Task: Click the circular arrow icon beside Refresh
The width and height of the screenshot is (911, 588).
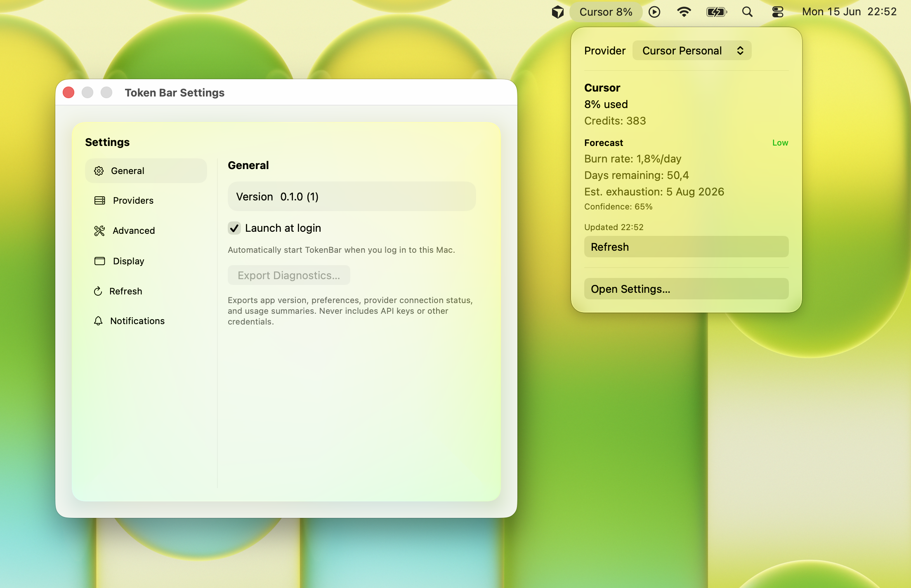Action: point(98,291)
